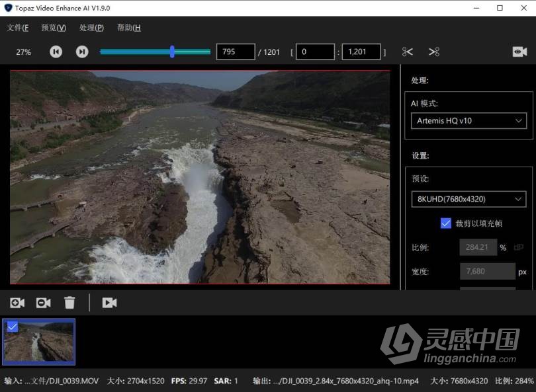Close the Topaz Video Enhance AI window

coord(523,8)
